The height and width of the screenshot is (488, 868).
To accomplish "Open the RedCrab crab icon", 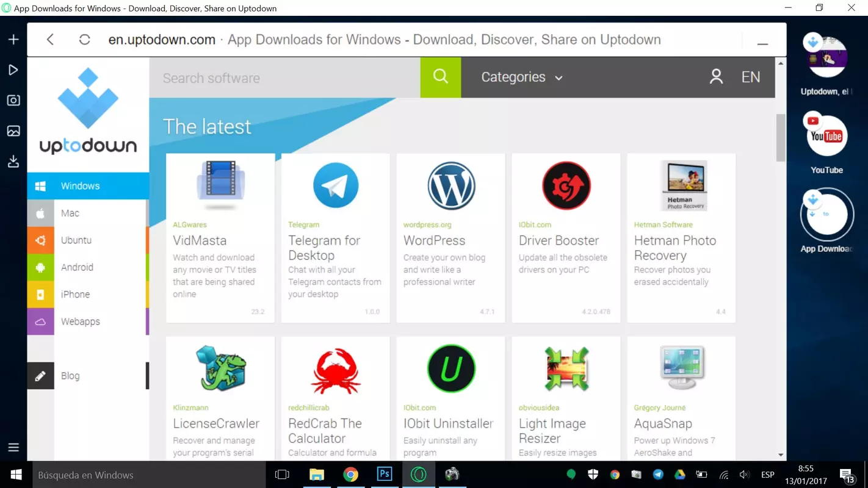I will tap(336, 371).
